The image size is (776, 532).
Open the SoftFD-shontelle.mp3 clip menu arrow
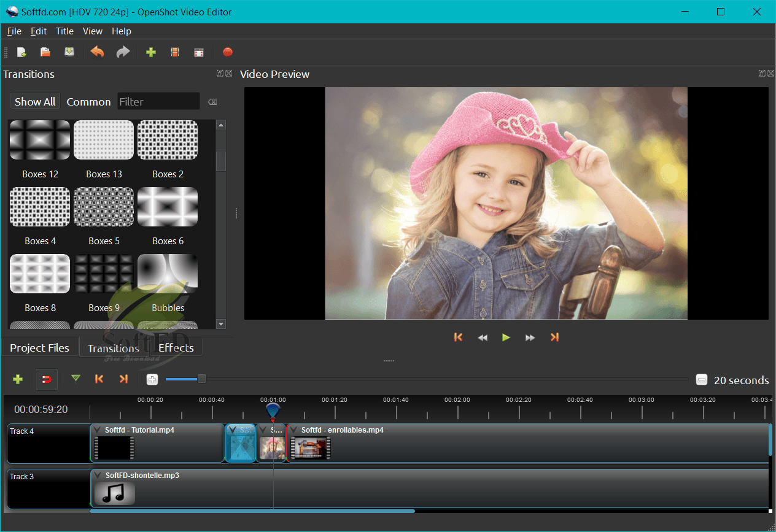98,476
